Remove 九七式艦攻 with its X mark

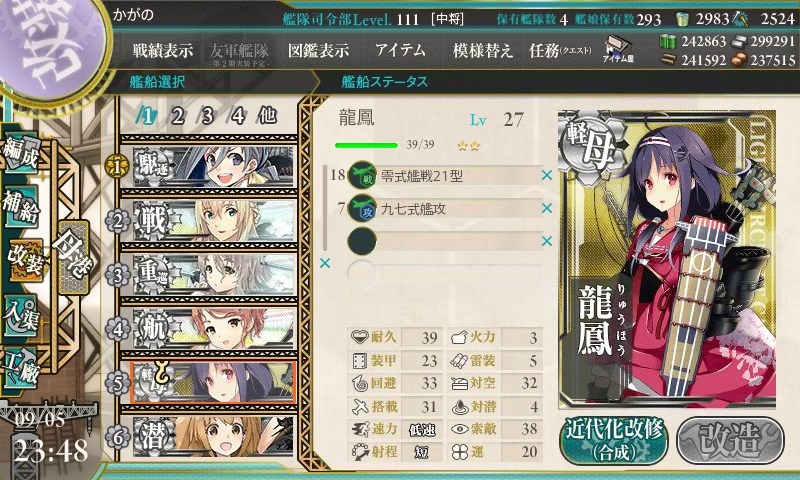pos(547,208)
